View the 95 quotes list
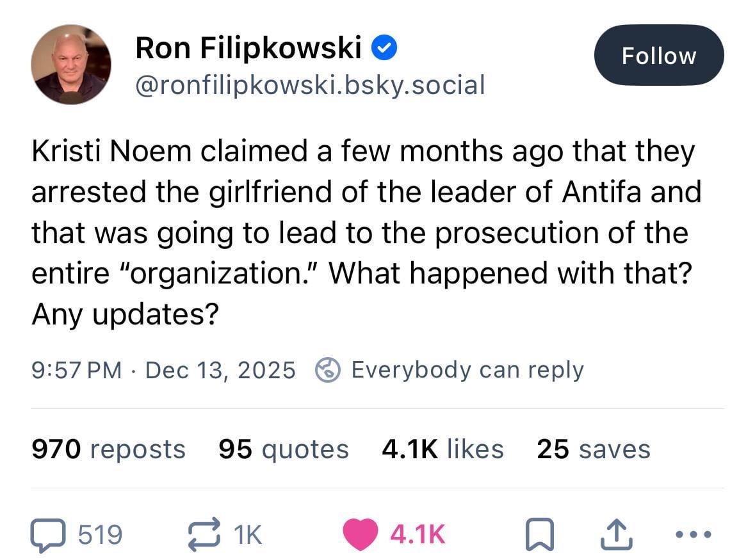Viewport: 755px width, 560px height. coord(283,449)
